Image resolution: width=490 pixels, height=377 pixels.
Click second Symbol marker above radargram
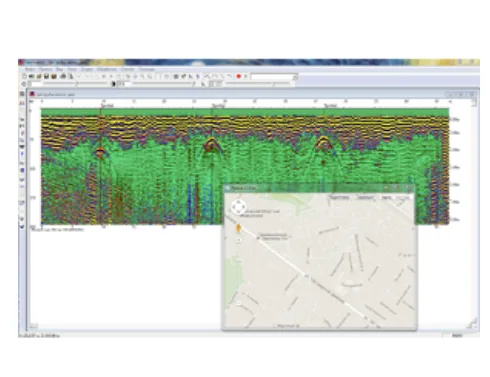click(x=219, y=105)
